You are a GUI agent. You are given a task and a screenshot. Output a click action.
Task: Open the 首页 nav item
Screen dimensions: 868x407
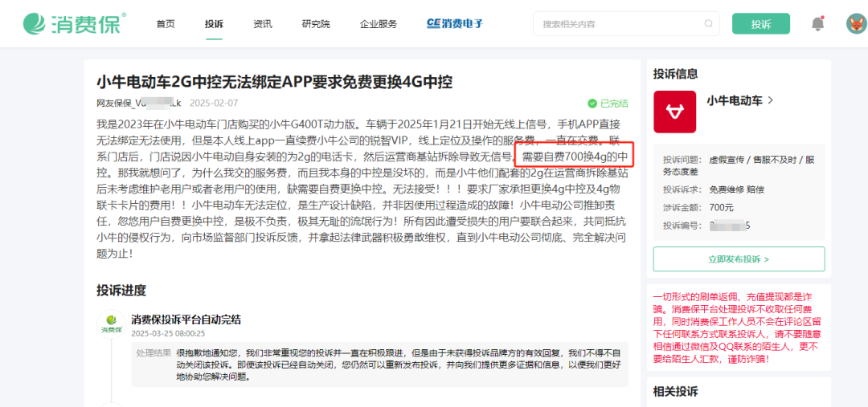166,24
